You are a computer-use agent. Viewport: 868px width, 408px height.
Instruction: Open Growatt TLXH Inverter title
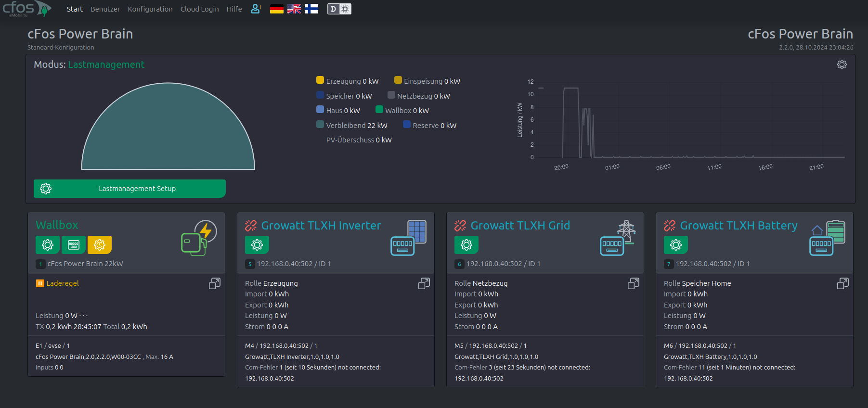point(321,225)
